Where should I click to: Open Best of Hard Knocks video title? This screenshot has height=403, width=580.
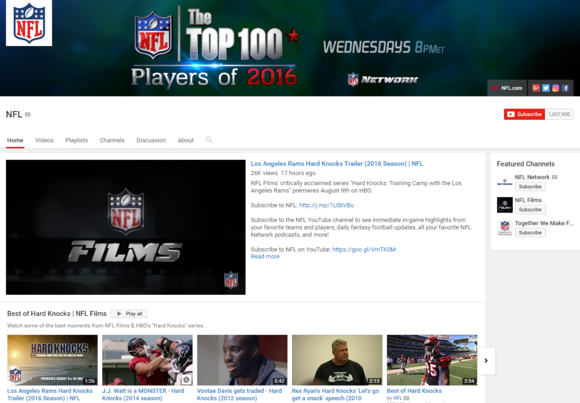[414, 391]
